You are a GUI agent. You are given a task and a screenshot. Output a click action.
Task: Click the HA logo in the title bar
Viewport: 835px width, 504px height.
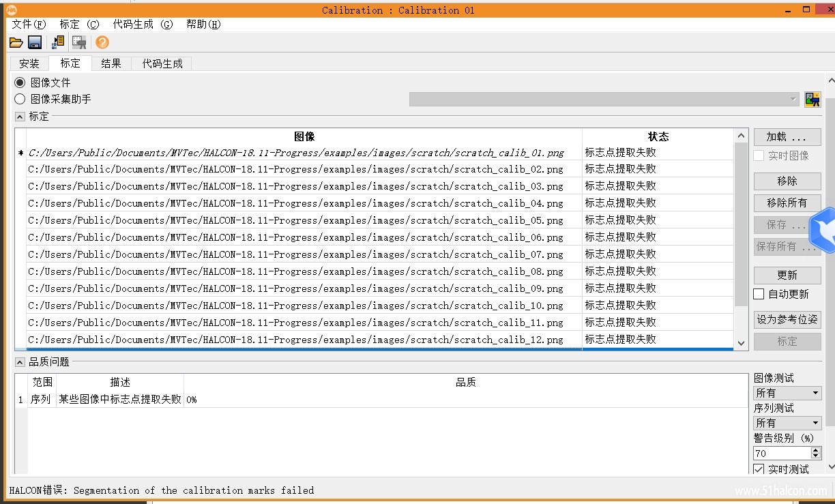pyautogui.click(x=12, y=10)
